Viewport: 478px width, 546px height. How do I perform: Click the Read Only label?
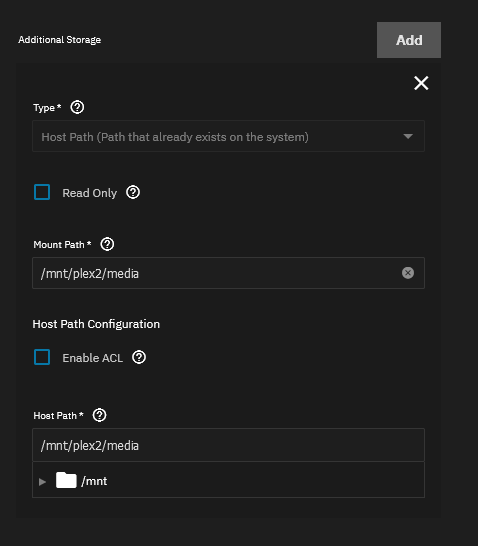[x=89, y=193]
